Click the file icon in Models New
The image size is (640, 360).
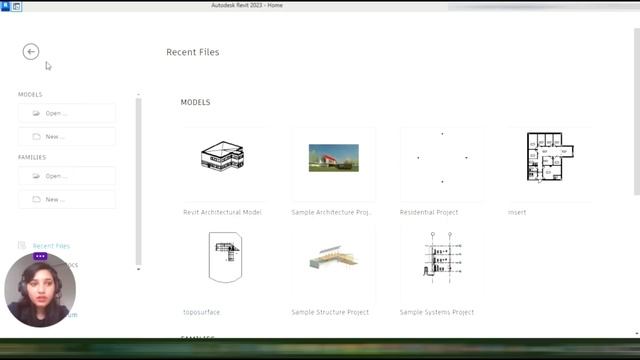pyautogui.click(x=36, y=136)
